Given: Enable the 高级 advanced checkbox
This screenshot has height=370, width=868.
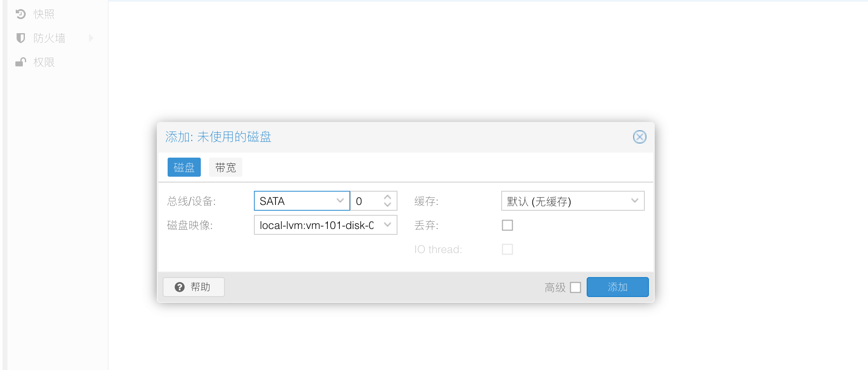Looking at the screenshot, I should point(575,287).
